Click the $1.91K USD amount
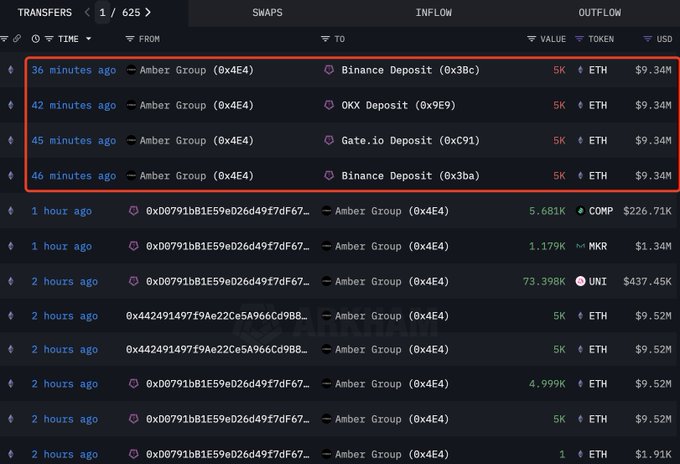 (653, 454)
